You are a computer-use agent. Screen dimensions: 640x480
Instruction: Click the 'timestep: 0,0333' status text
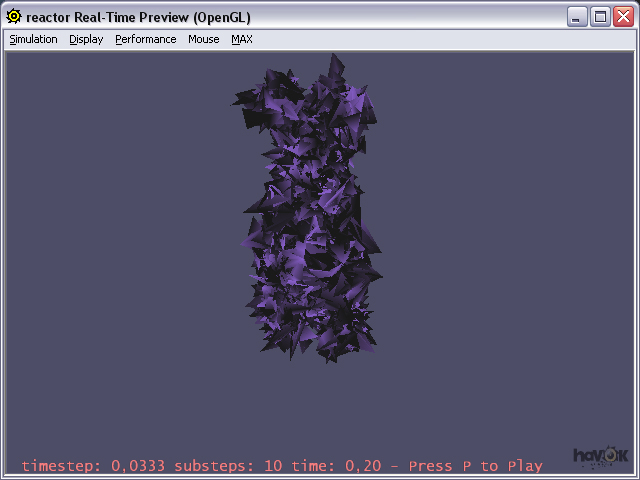pyautogui.click(x=93, y=466)
